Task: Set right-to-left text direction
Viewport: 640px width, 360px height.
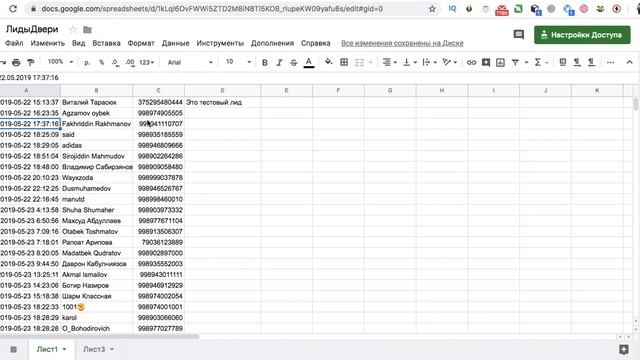Action: (x=591, y=62)
